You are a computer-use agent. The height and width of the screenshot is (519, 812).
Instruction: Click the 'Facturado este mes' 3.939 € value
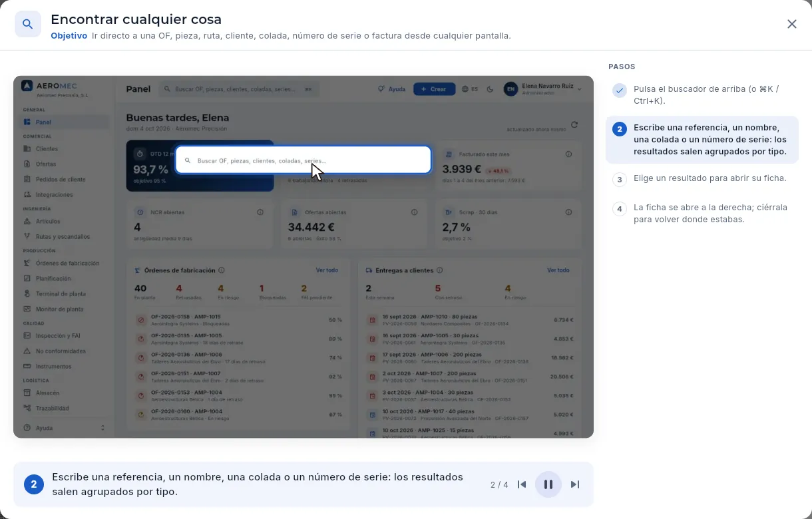(x=461, y=169)
